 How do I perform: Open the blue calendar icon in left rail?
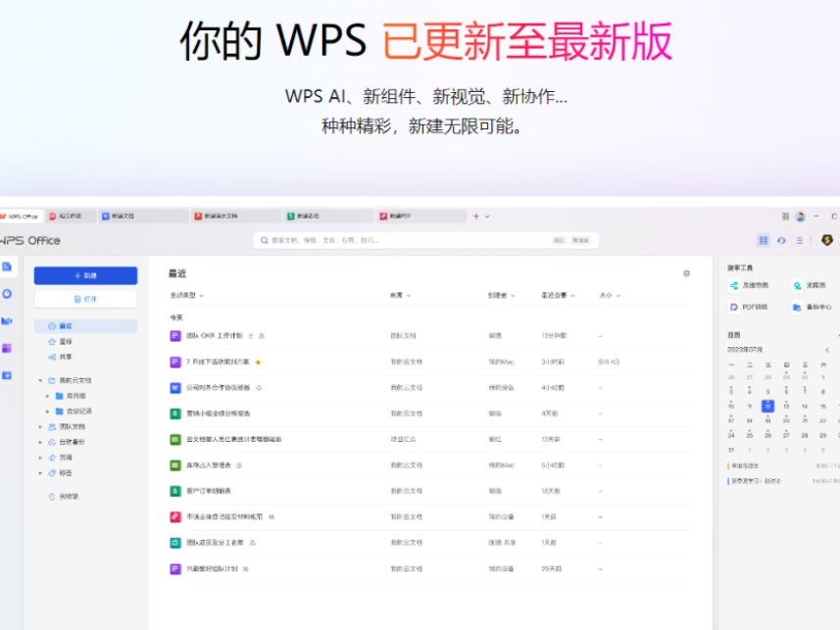tap(7, 375)
